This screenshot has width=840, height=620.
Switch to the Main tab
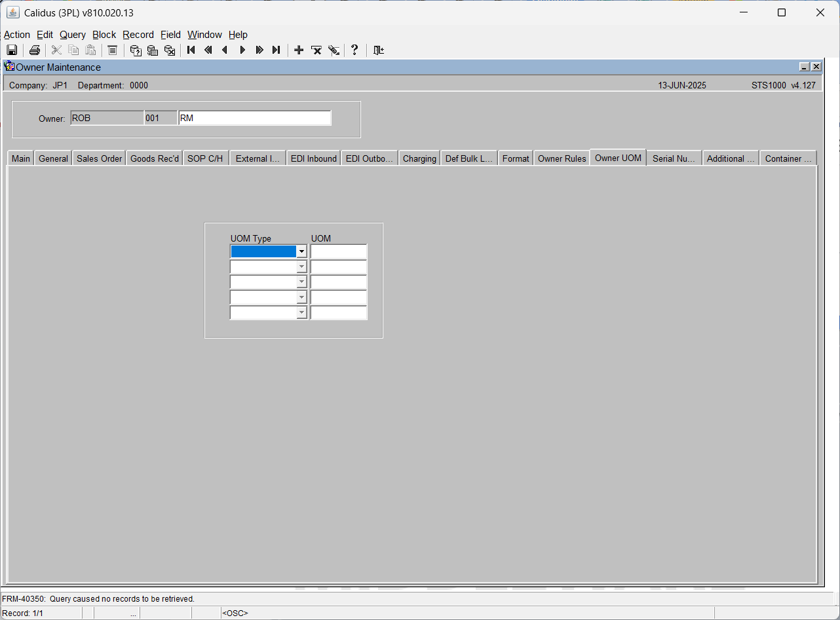[x=21, y=158]
